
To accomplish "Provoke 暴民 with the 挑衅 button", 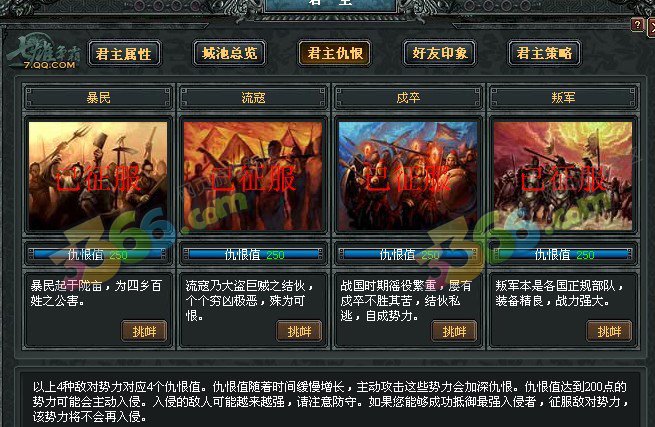I will tap(144, 331).
